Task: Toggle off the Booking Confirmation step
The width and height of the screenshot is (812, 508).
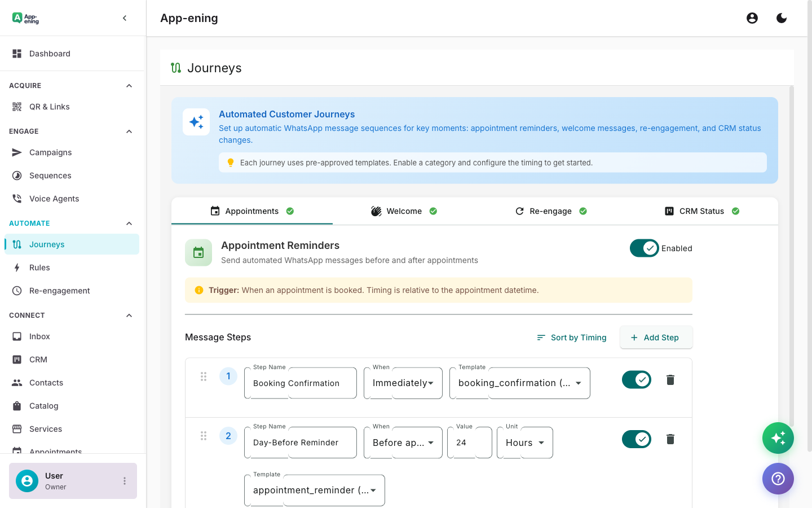Action: coord(637,379)
